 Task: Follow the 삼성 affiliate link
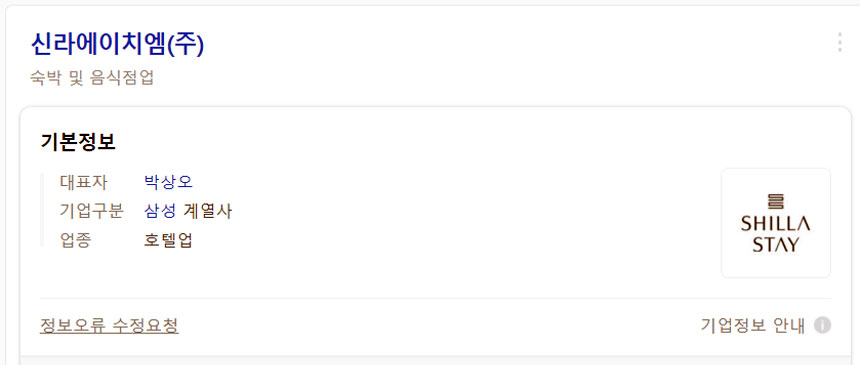[160, 211]
